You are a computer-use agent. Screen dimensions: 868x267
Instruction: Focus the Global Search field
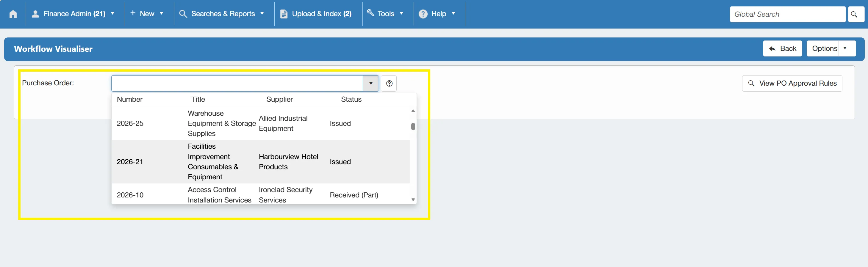point(787,14)
